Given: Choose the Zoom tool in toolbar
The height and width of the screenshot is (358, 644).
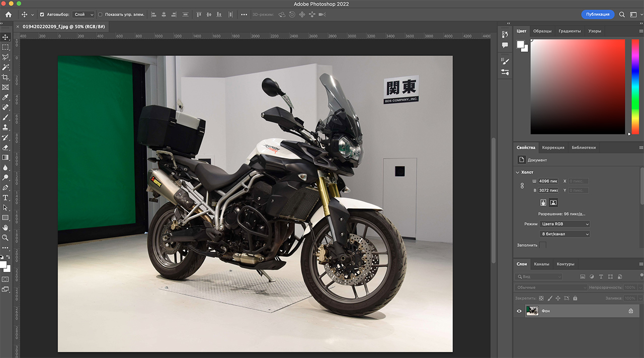Looking at the screenshot, I should tap(6, 238).
